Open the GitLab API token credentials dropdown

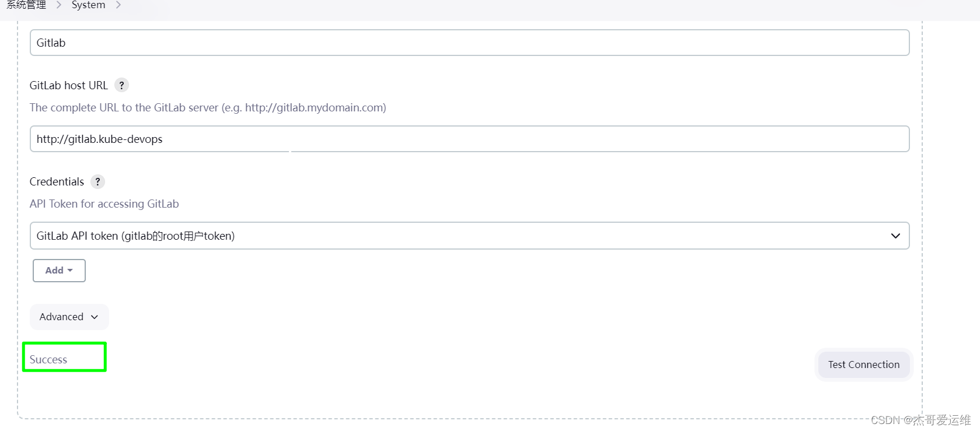469,236
